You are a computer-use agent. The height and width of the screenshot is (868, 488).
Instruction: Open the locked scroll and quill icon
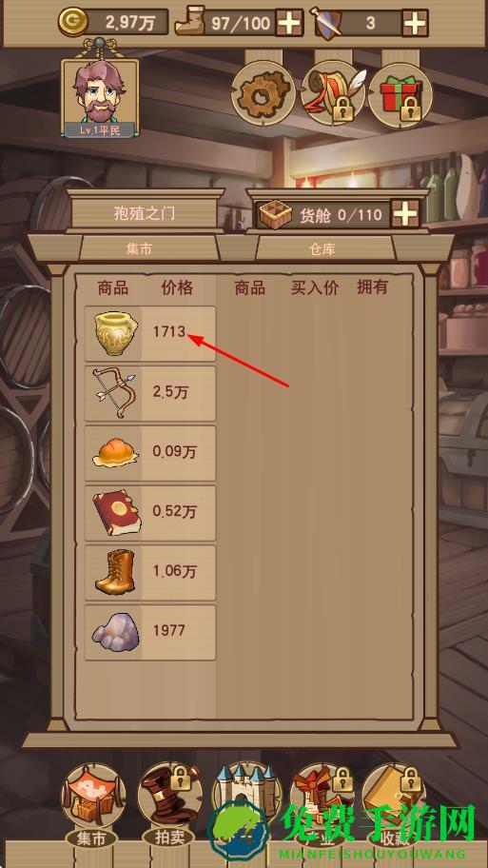click(333, 95)
